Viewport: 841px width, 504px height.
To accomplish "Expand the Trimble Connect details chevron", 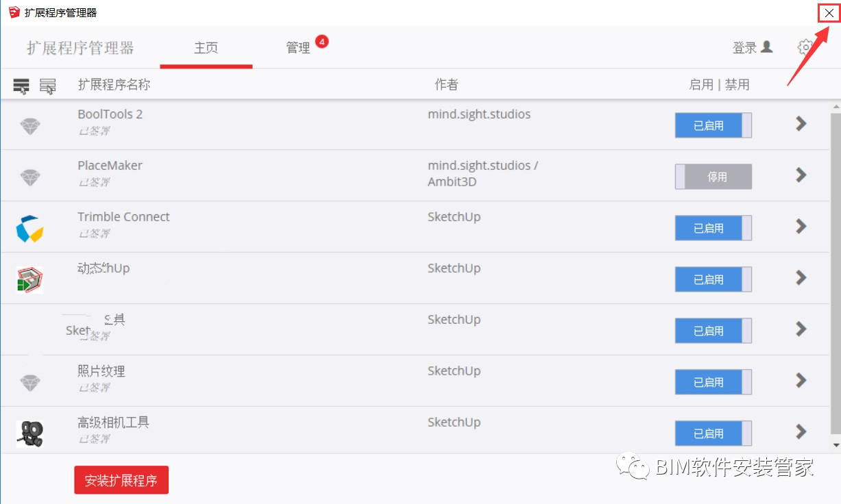I will point(801,226).
